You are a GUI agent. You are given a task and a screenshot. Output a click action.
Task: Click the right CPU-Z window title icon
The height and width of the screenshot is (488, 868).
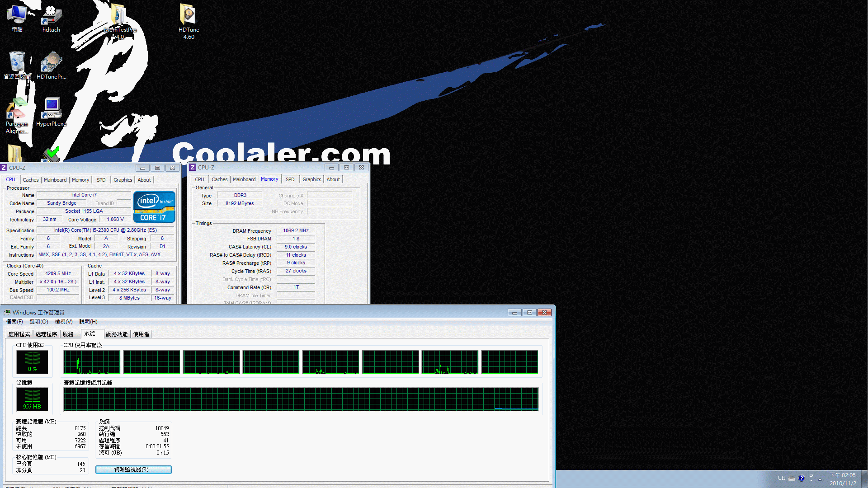pyautogui.click(x=193, y=167)
